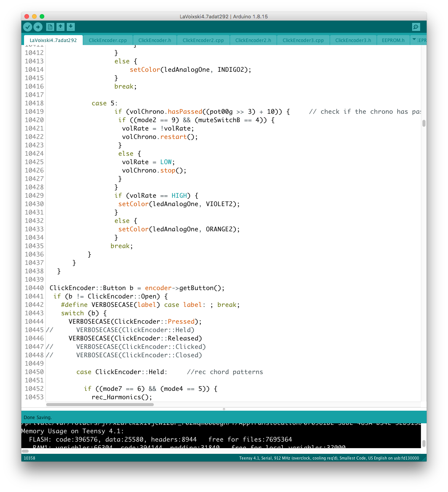Open the ClickEncoder3.h tab
This screenshot has width=448, height=492.
coord(353,40)
